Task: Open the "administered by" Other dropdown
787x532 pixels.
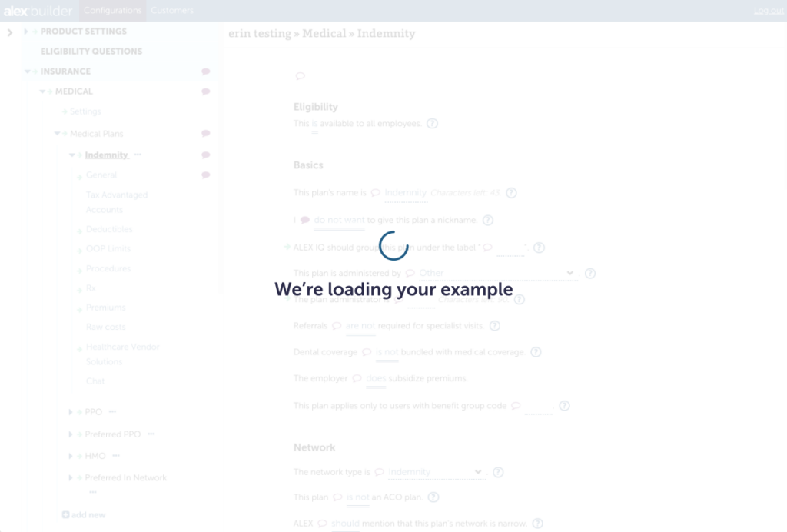Action: (497, 273)
